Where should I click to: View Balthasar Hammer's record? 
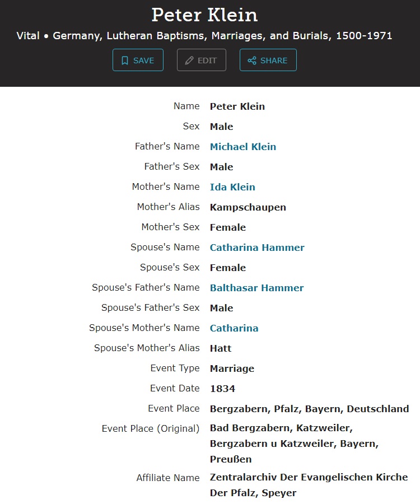pyautogui.click(x=256, y=288)
